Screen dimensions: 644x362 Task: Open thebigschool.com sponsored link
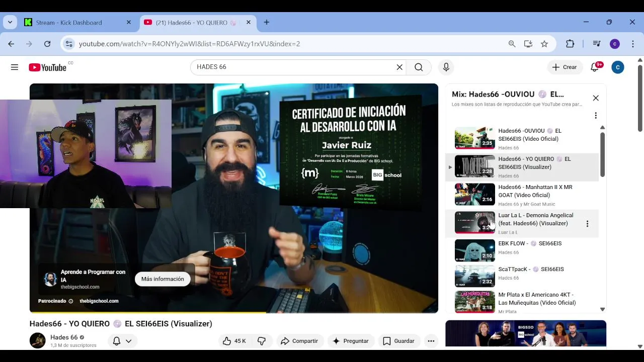99,301
